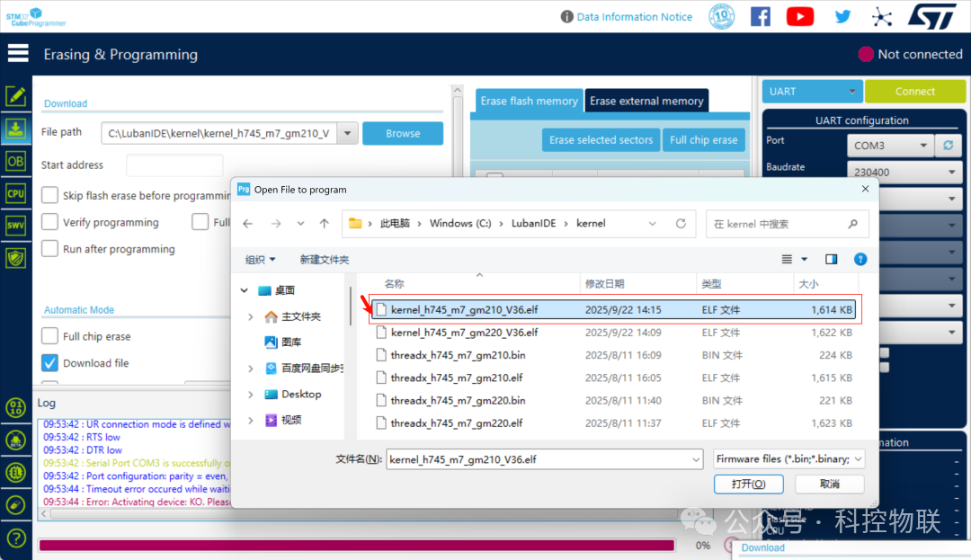Enable Verify programming checkbox

point(49,222)
